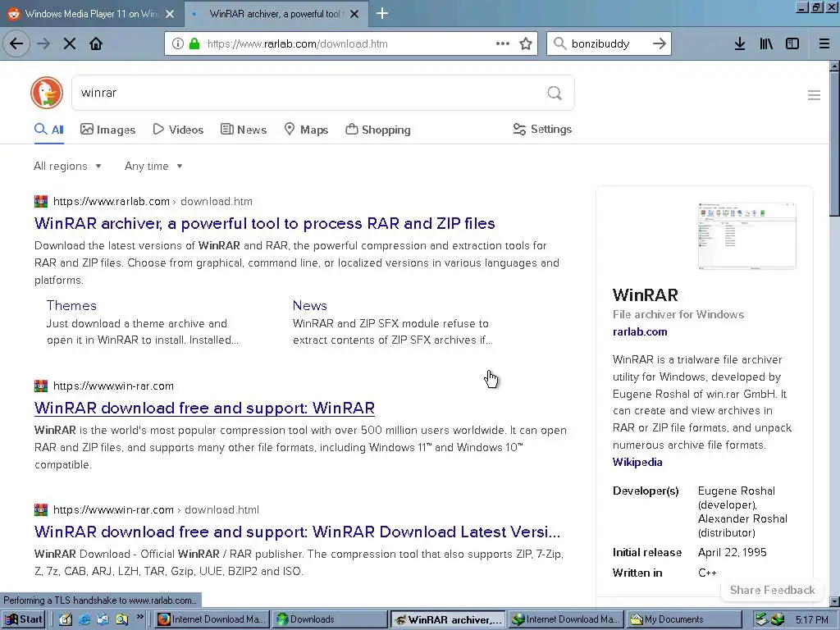Viewport: 840px width, 630px height.
Task: Open WinRAR download free and support: WinRAR
Action: 204,409
